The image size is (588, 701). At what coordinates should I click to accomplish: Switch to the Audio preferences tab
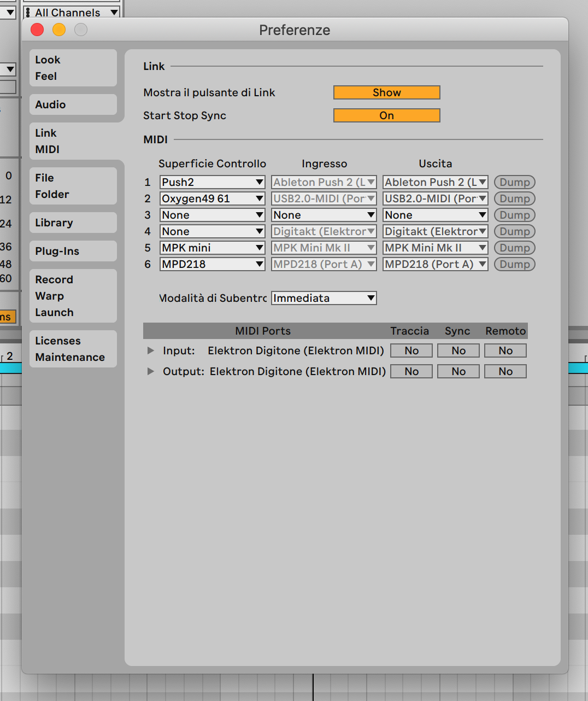point(73,104)
